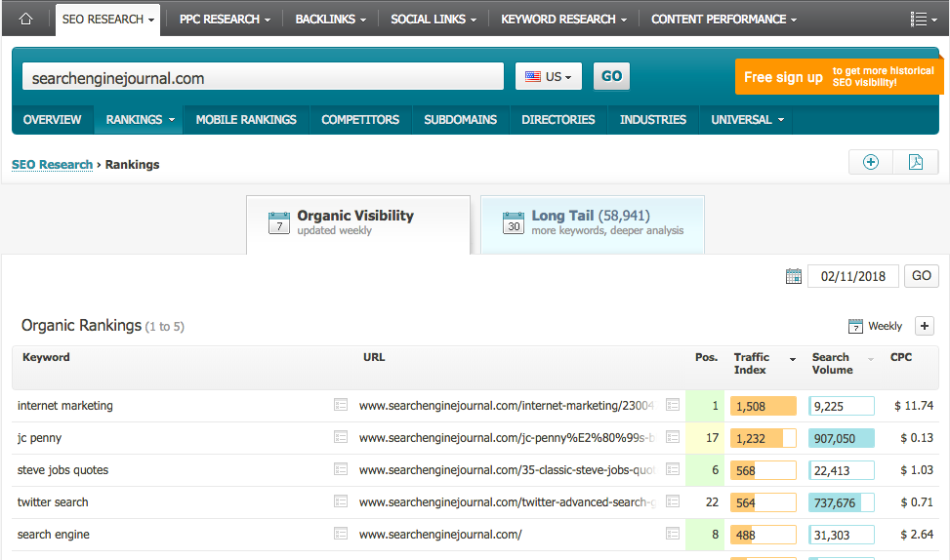The width and height of the screenshot is (950, 560).
Task: Follow the SEO Research breadcrumb link
Action: click(x=52, y=165)
